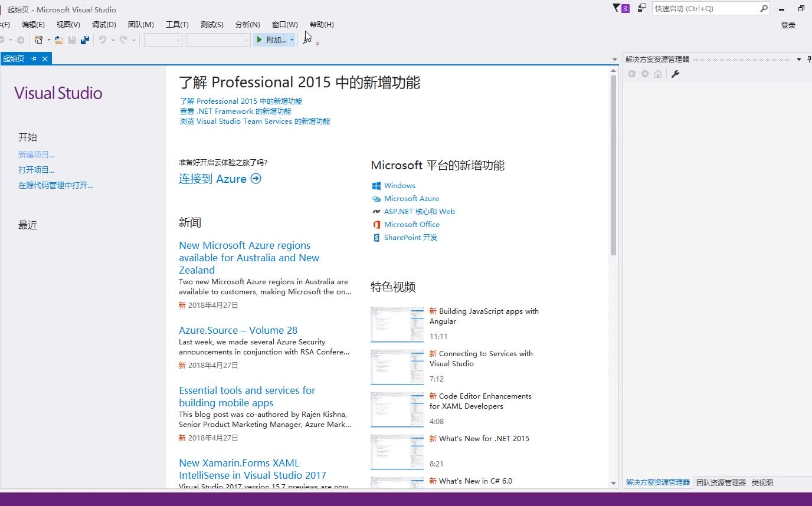Open Properties with the wrench icon
Viewport: 812px width, 506px height.
click(x=676, y=74)
